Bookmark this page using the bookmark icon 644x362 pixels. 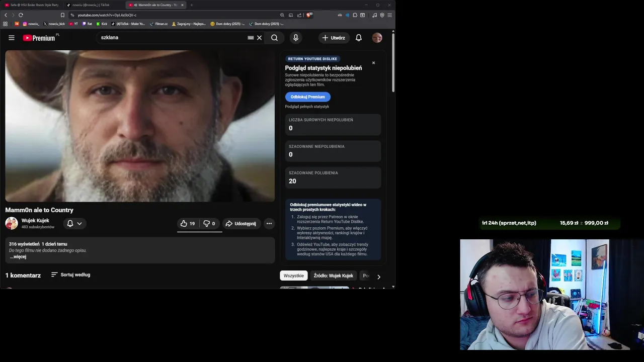click(62, 15)
